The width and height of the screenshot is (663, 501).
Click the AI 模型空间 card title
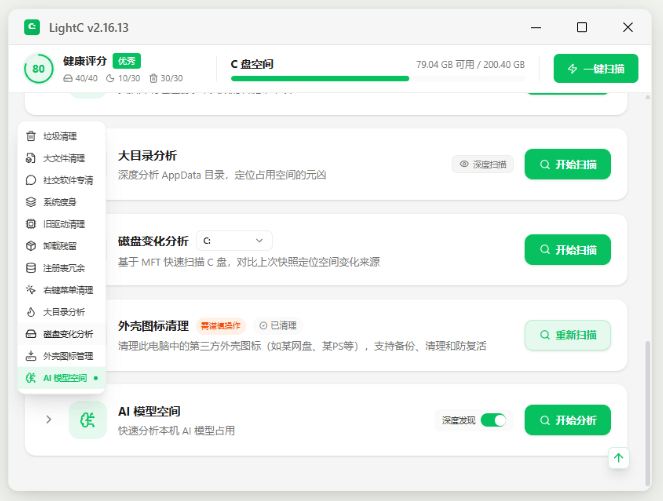149,411
